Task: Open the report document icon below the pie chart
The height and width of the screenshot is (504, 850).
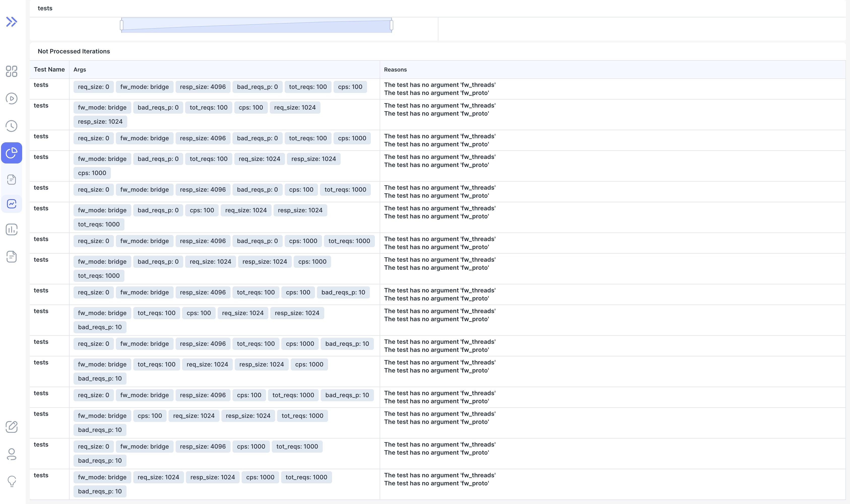Action: [12, 179]
